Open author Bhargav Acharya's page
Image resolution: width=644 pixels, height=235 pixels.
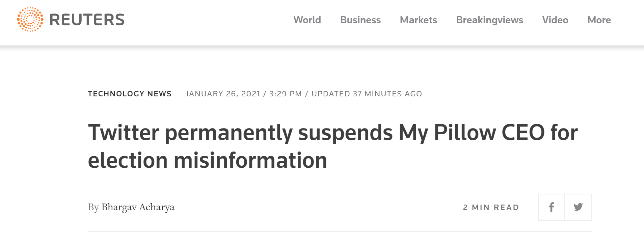coord(138,207)
